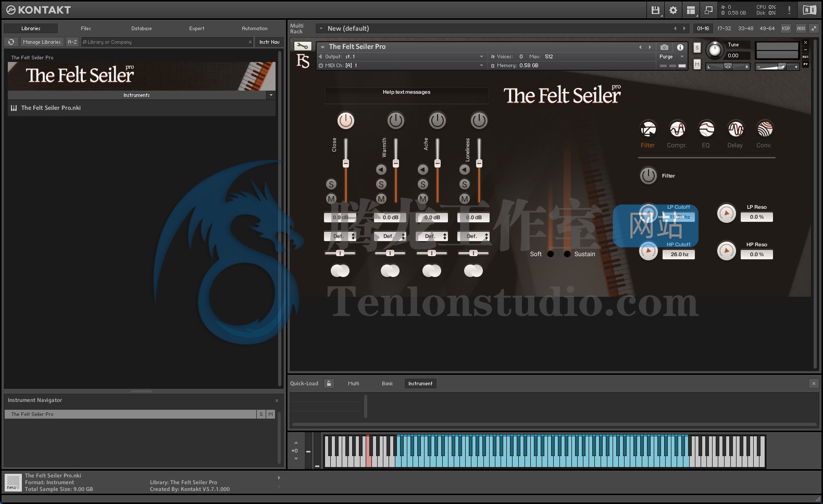
Task: Switch to the Database tab
Action: pos(142,29)
